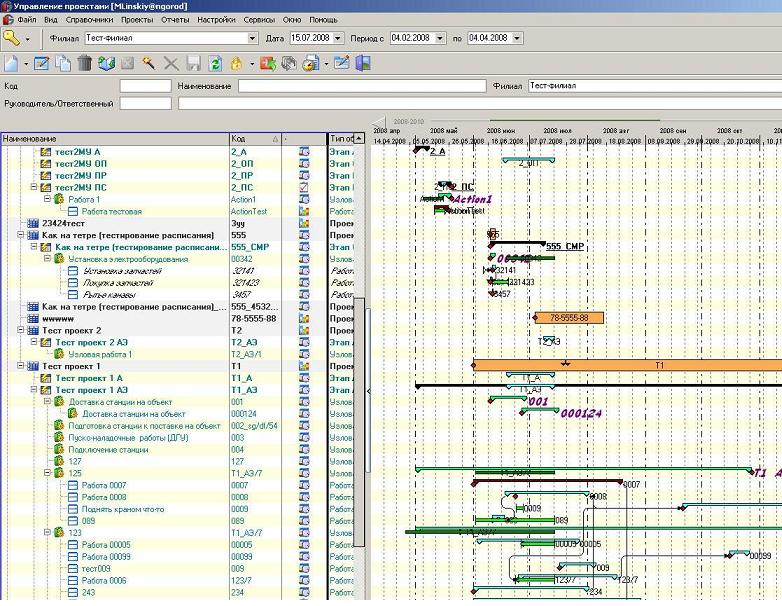Screen dimensions: 782x606
Task: Open the Филиал combo box dropdown
Action: pos(253,38)
